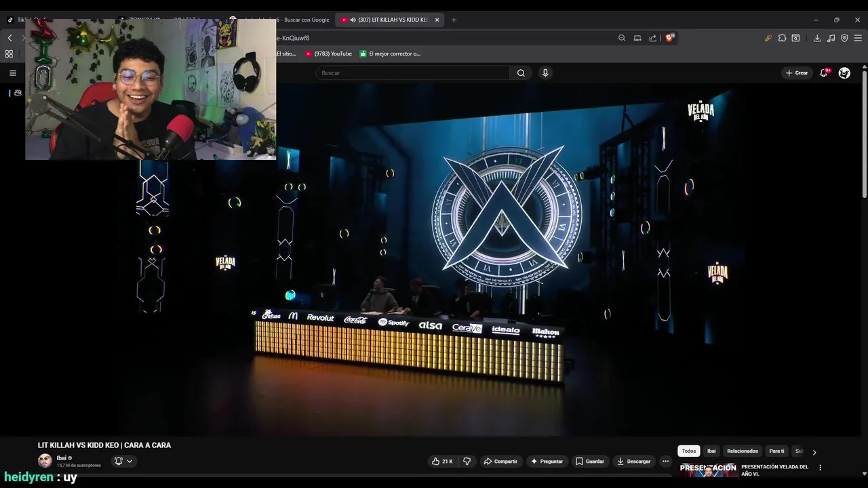
Task: Open the El mejor corrector bookmark
Action: tap(390, 54)
